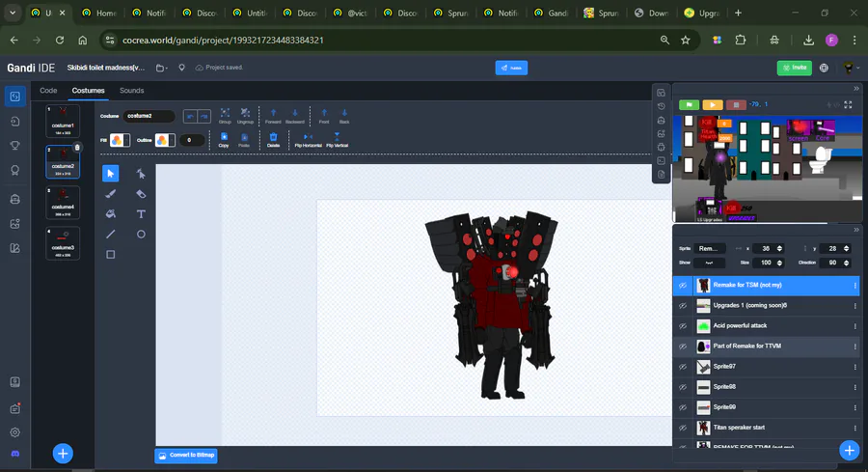Screen dimensions: 868x472
Task: Toggle visibility of Acid powerful attack sprite
Action: 683,325
